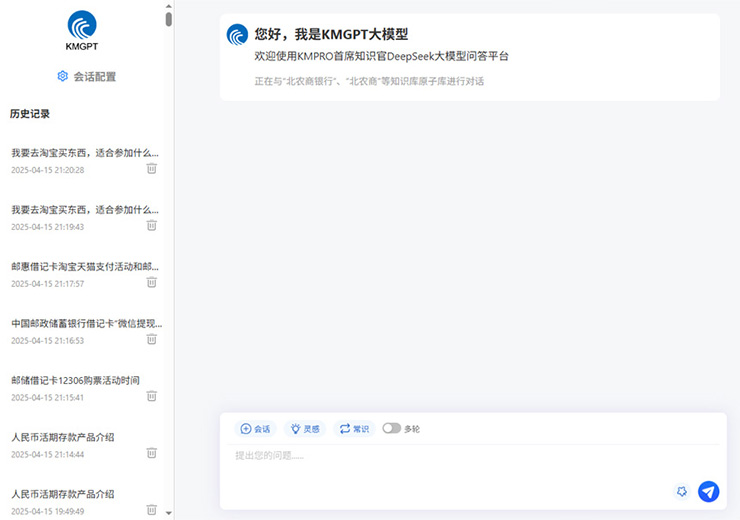Delete 人民币活期存款 entry dated 21:14:44
This screenshot has height=520, width=740.
pyautogui.click(x=151, y=453)
